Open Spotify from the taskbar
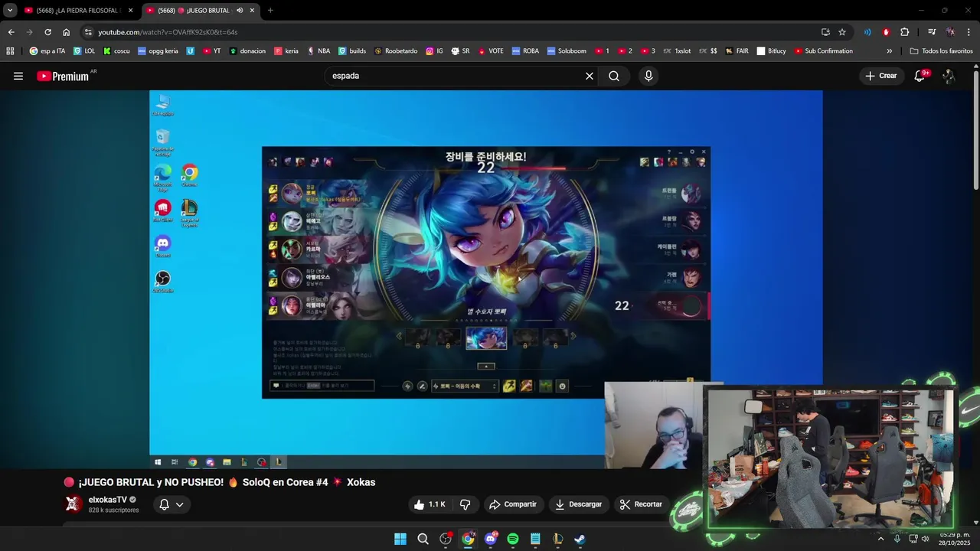This screenshot has width=980, height=551. 513,539
